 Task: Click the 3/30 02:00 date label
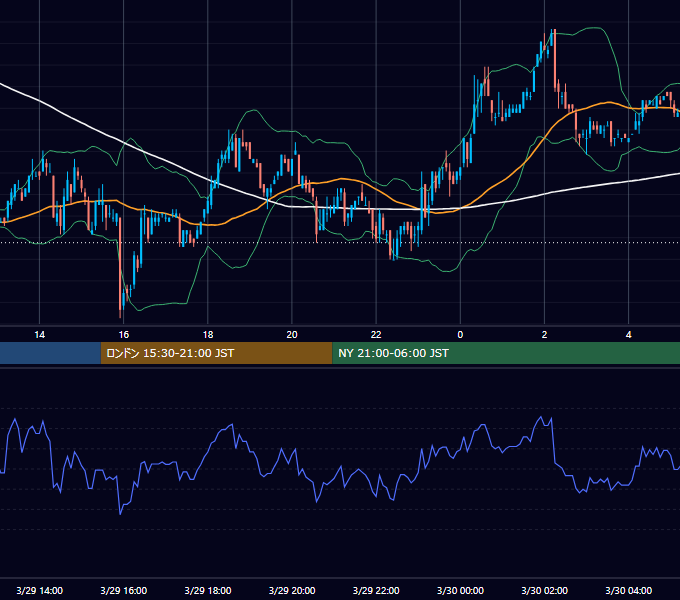tap(544, 590)
